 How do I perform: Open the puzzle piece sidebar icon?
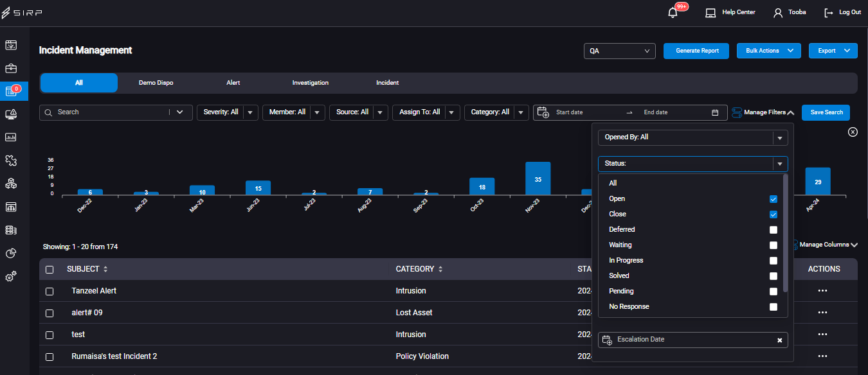11,160
